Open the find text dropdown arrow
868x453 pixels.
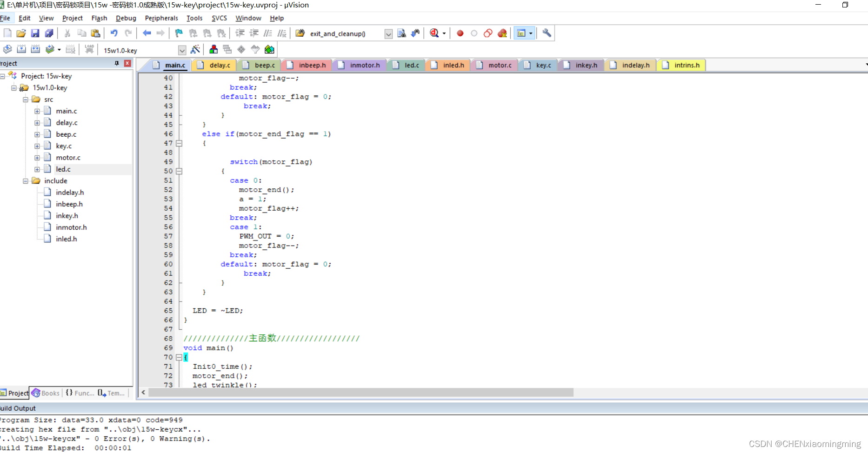click(388, 33)
